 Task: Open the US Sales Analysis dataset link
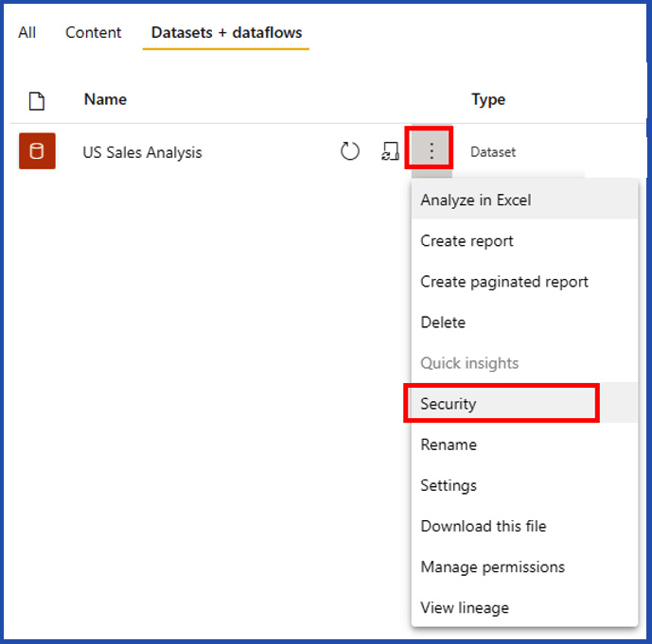pos(142,152)
